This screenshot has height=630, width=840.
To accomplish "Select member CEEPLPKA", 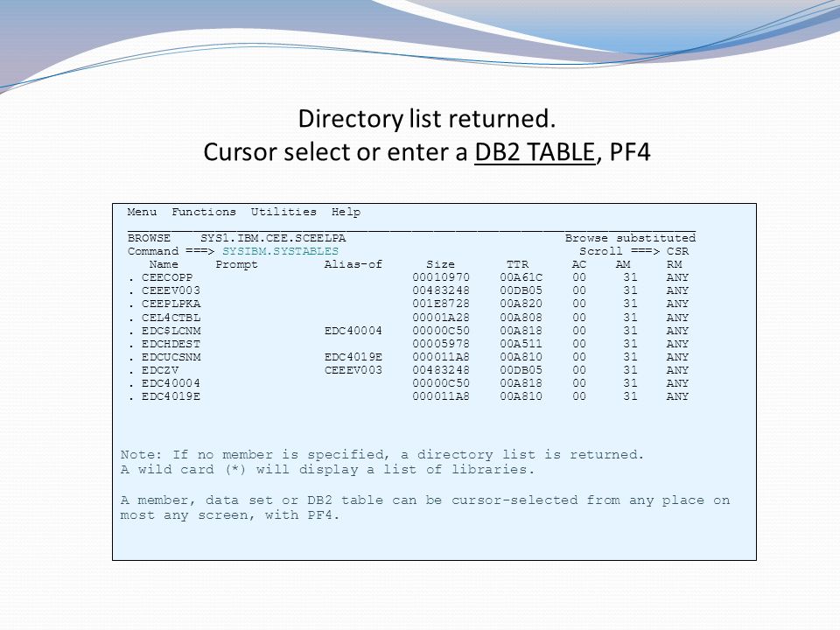I will (171, 304).
